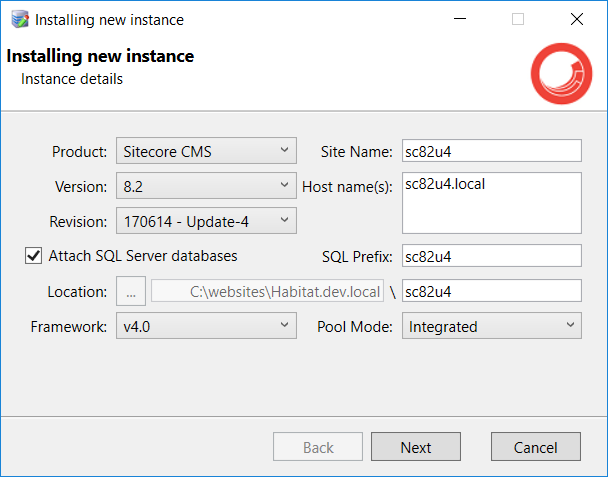Browse for location with ellipsis button
Image resolution: width=608 pixels, height=477 pixels.
click(131, 291)
